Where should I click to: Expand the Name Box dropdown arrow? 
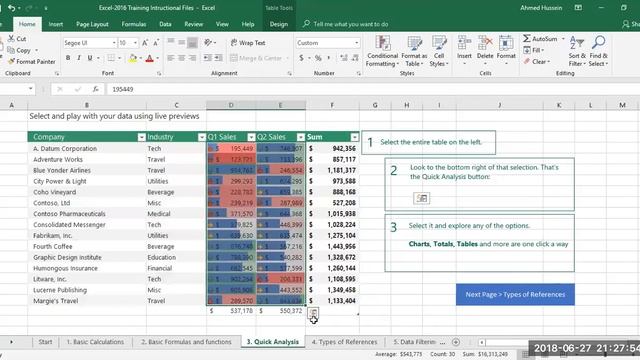tap(31, 89)
